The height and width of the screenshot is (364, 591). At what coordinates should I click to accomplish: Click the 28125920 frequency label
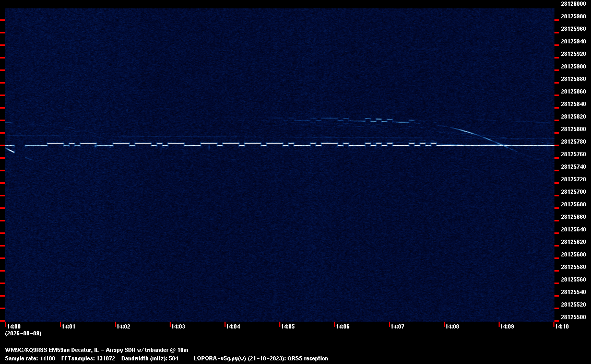(x=573, y=54)
